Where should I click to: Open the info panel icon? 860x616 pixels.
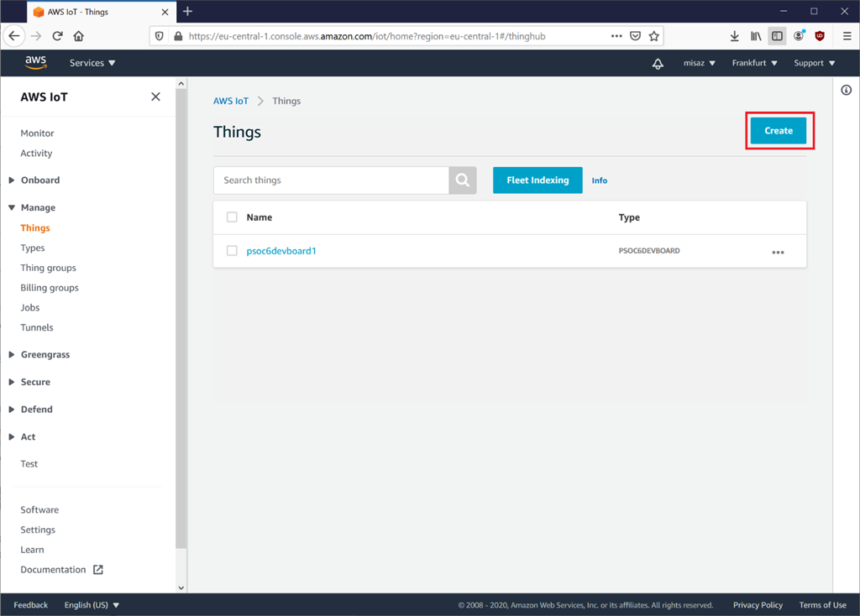[x=847, y=90]
